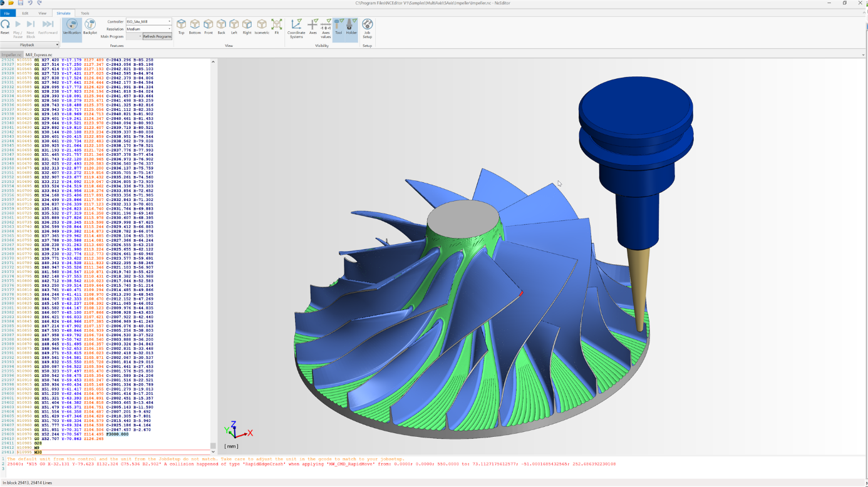
Task: Click the code editor vertical scrollbar
Action: 213,250
